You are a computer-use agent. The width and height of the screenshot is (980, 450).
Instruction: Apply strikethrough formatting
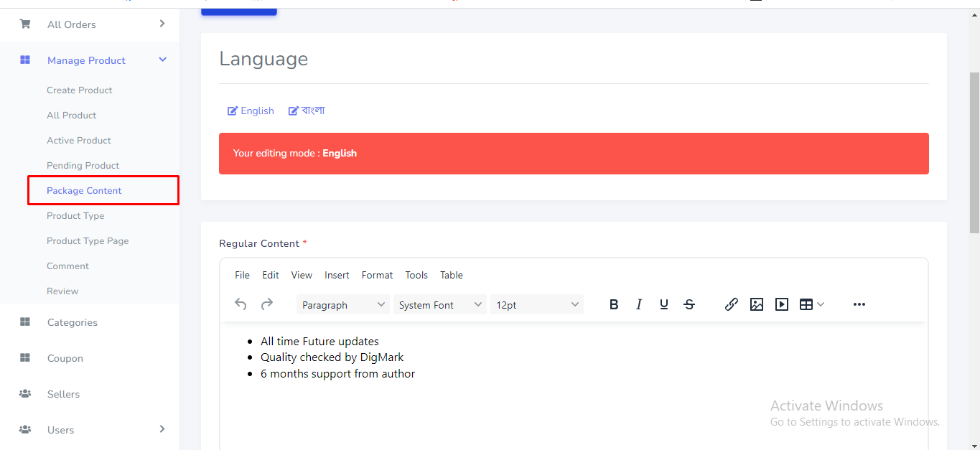tap(689, 304)
